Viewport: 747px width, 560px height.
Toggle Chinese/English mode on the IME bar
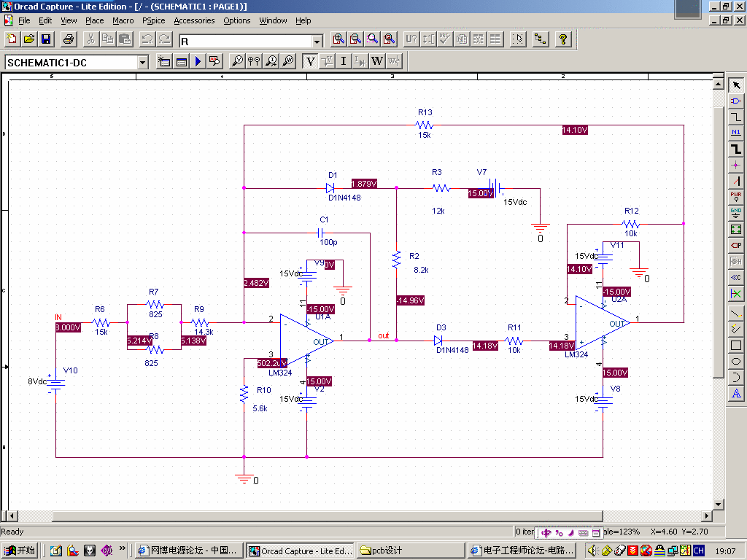[546, 533]
